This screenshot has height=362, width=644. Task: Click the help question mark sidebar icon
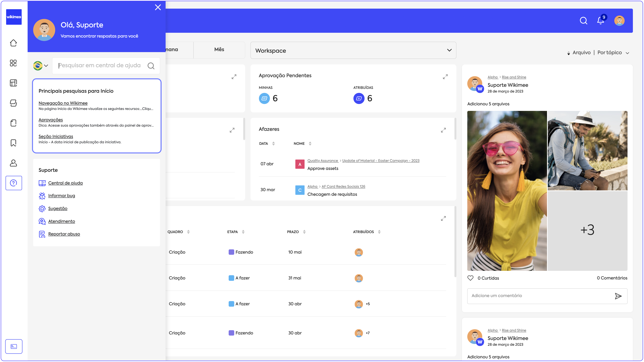[x=13, y=183]
